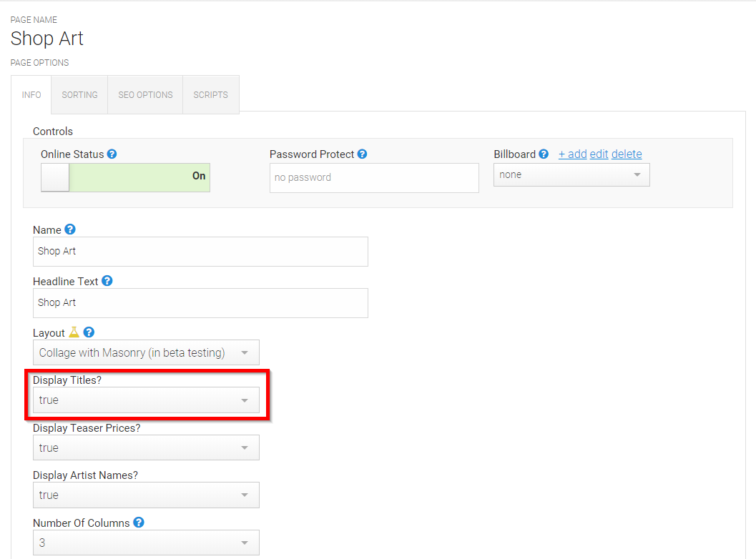
Task: Open the Display Titles dropdown
Action: (146, 400)
